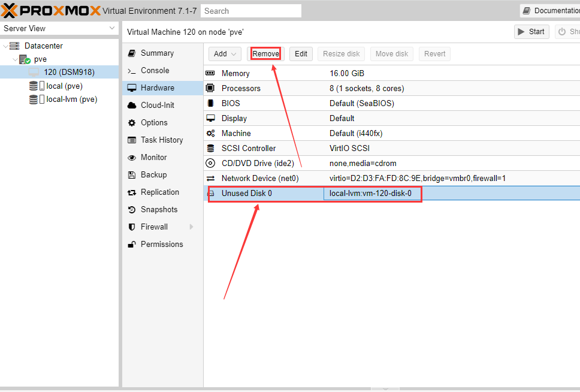Open the Cloud-Init tab
This screenshot has width=580, height=392.
click(163, 105)
